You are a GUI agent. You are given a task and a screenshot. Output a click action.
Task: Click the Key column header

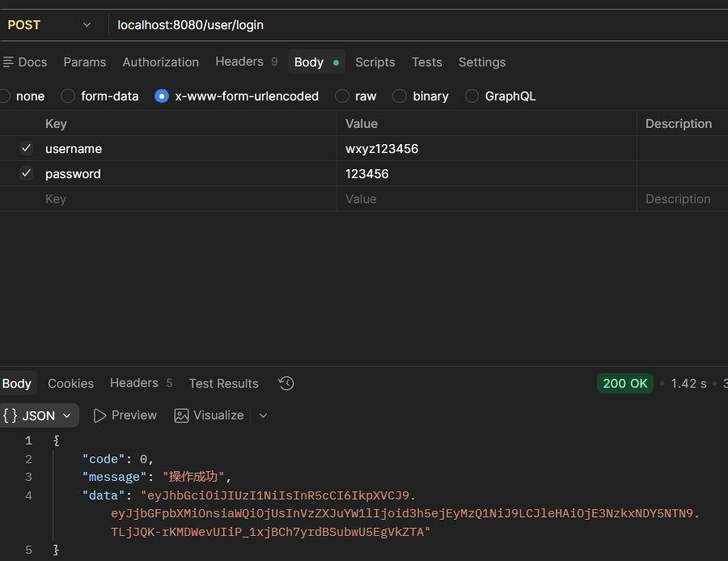coord(56,124)
